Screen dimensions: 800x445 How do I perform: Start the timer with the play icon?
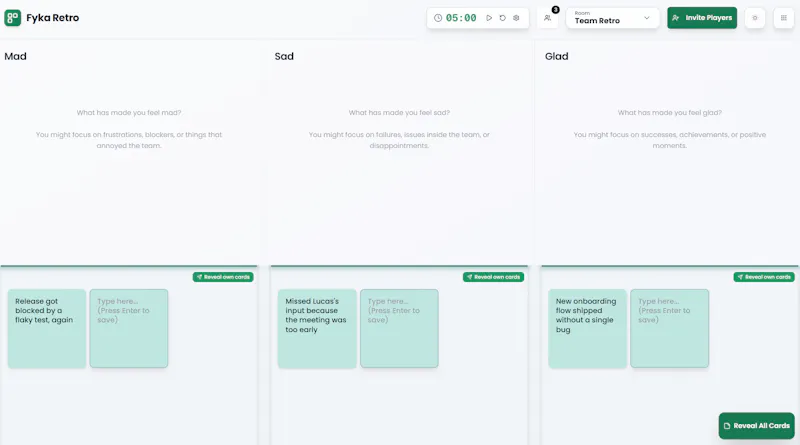(x=489, y=18)
